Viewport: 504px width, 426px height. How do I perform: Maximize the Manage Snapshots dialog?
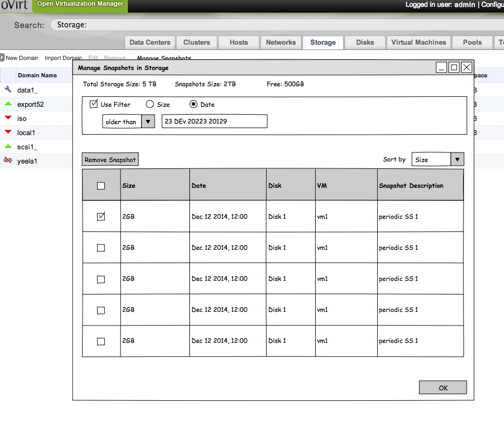click(x=454, y=67)
